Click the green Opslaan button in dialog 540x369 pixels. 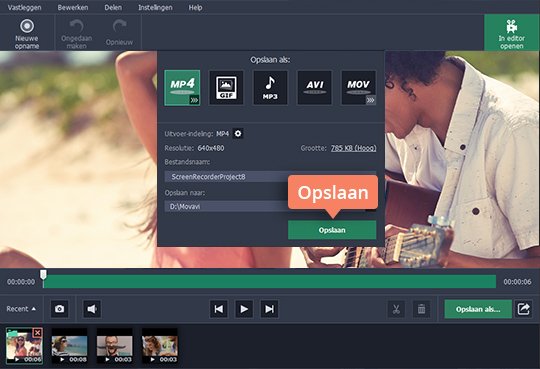(332, 230)
